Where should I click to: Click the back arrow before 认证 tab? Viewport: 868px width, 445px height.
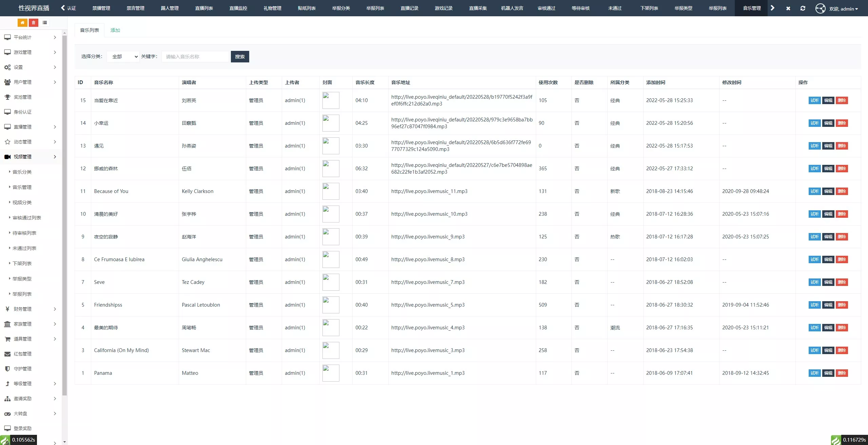click(x=63, y=8)
